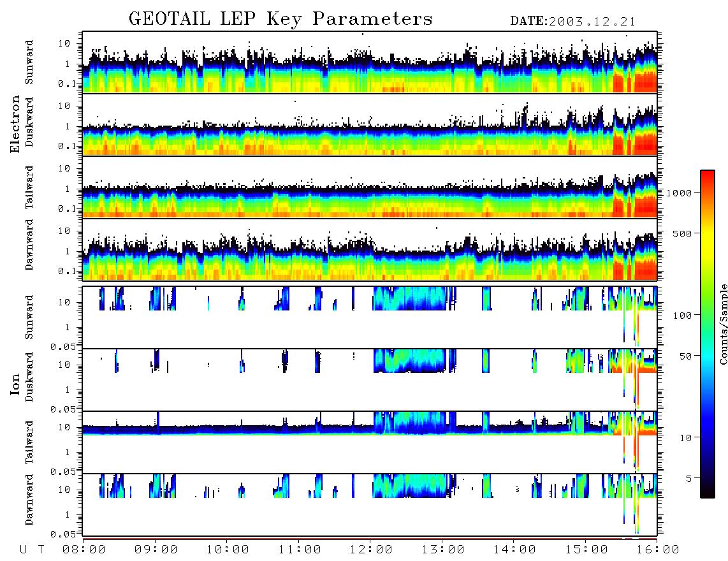This screenshot has height=561, width=728.
Task: Click the "11:00" time tick label
Action: pyautogui.click(x=300, y=550)
